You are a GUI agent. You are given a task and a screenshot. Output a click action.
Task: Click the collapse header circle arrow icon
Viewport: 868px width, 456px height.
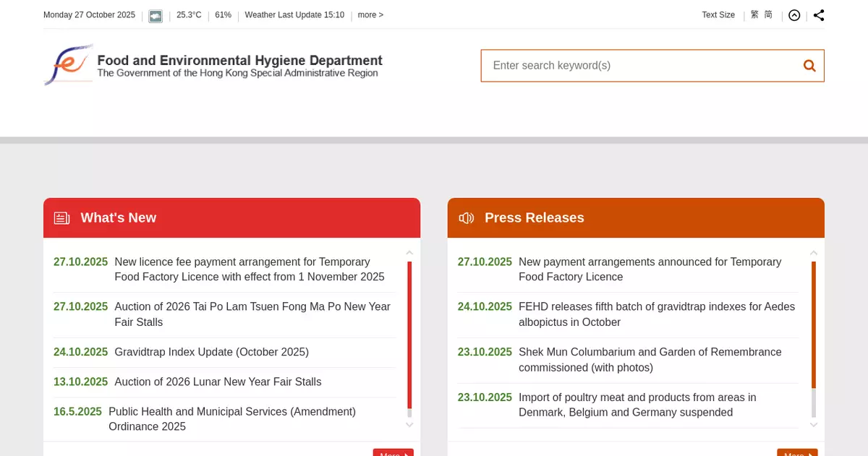(794, 15)
